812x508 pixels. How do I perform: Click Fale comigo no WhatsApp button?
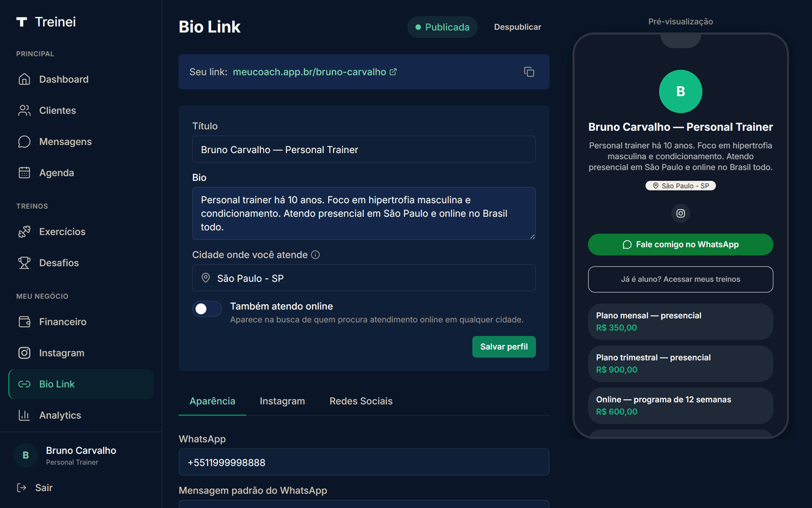(681, 245)
